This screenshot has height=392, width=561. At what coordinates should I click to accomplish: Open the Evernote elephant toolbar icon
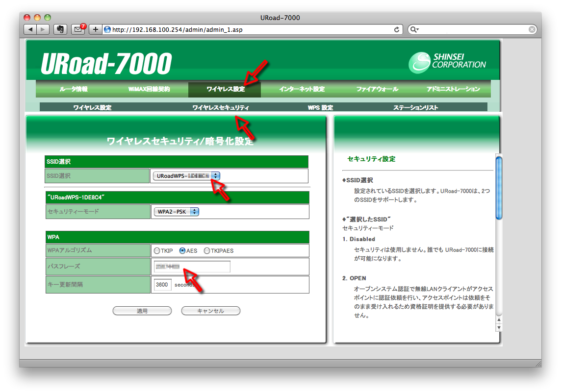[60, 29]
